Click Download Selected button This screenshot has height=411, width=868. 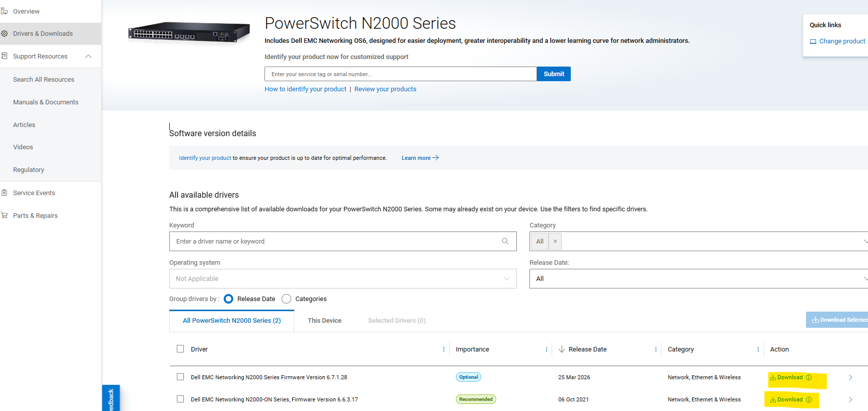[837, 320]
